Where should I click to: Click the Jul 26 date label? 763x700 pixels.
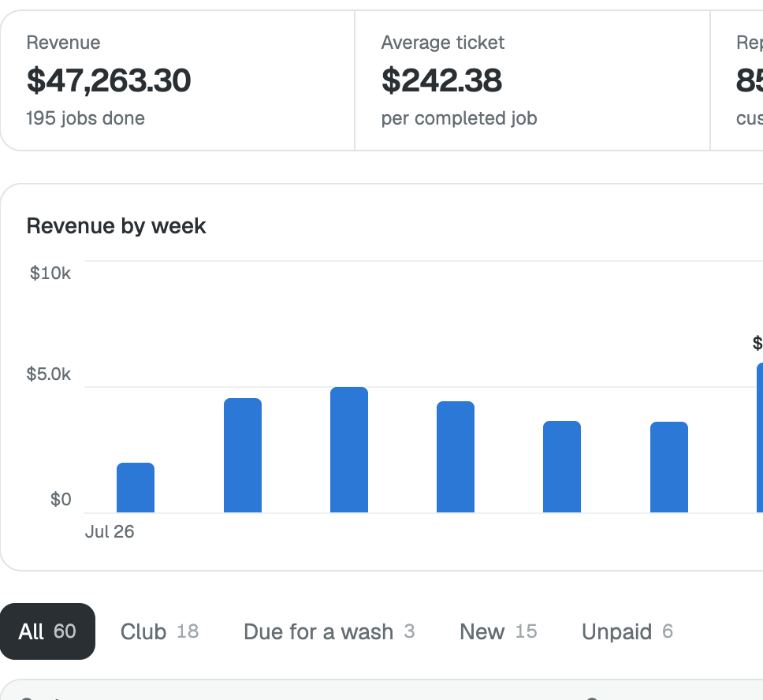tap(110, 531)
